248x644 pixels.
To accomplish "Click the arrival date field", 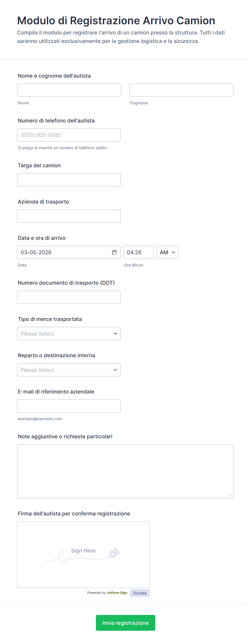I will 64,252.
